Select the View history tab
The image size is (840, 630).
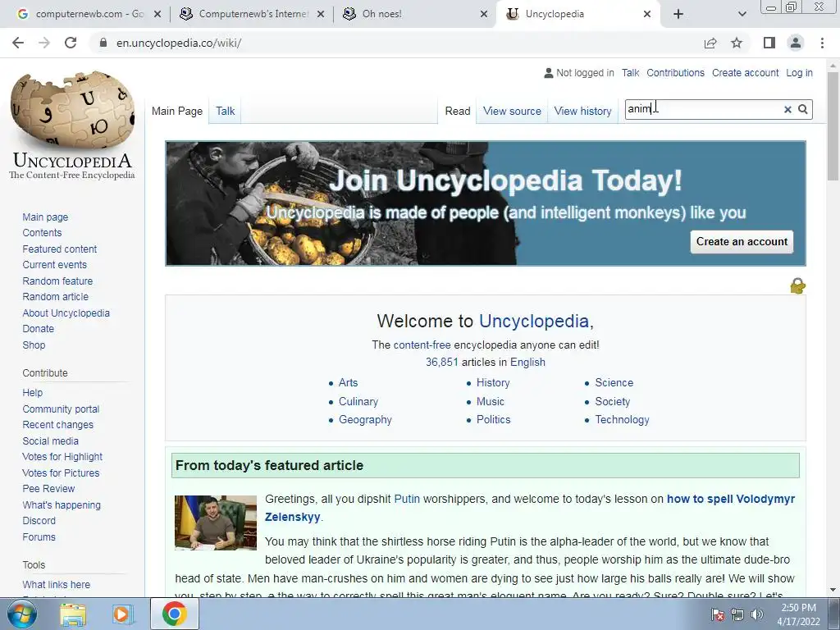point(583,111)
